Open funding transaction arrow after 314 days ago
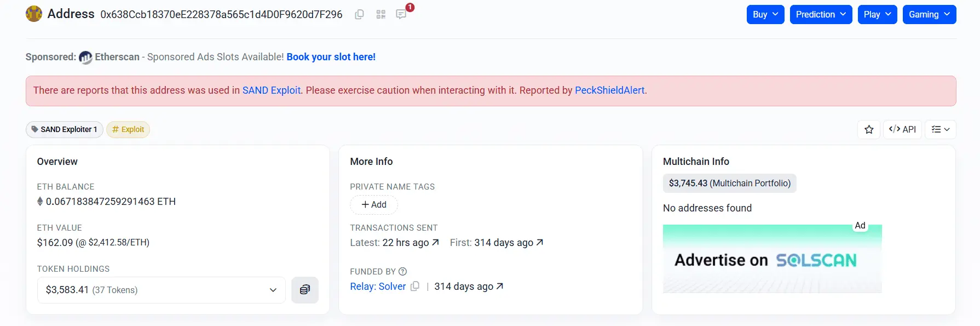Viewport: 980px width, 326px height. point(500,287)
